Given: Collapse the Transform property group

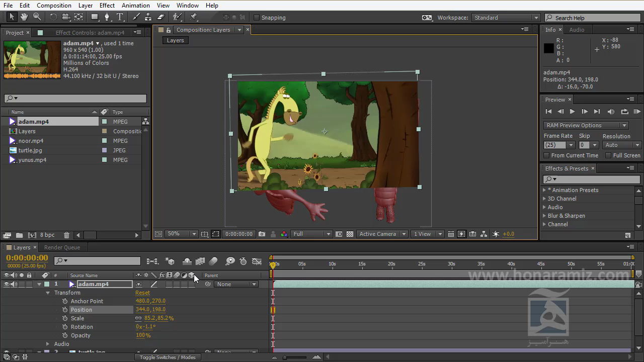Looking at the screenshot, I should (48, 293).
